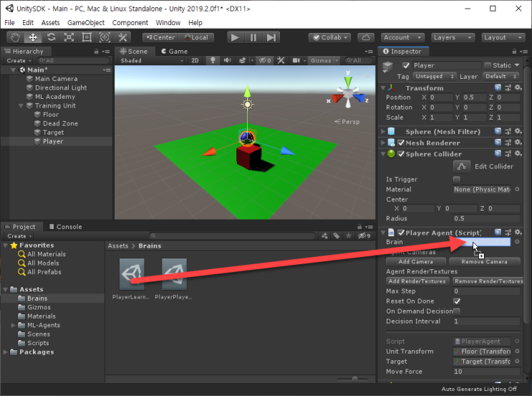532x396 pixels.
Task: Enable the Is Trigger checkbox
Action: point(457,179)
